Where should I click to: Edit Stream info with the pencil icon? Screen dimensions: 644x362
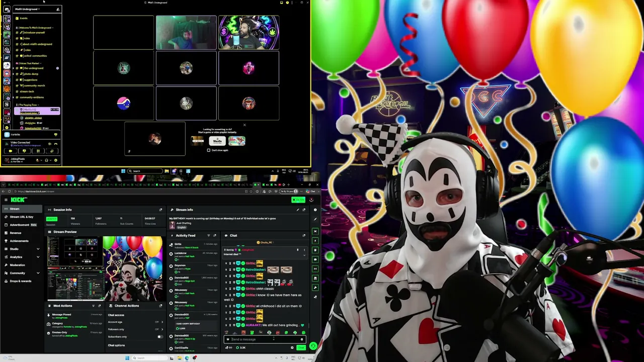298,210
